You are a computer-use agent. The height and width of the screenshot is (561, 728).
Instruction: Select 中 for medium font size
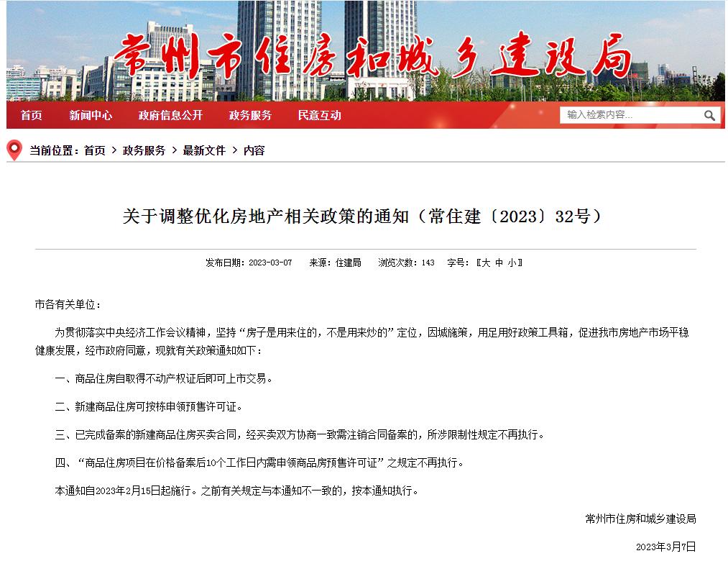[x=501, y=263]
